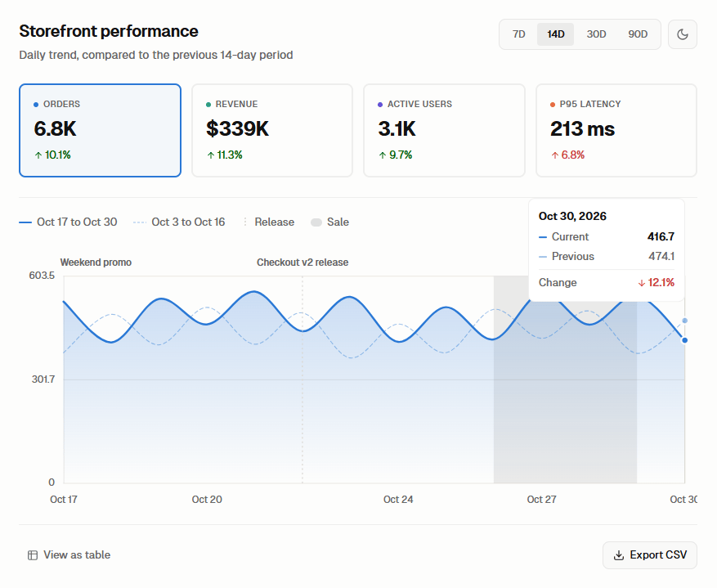Click the $339K revenue value

tap(237, 128)
